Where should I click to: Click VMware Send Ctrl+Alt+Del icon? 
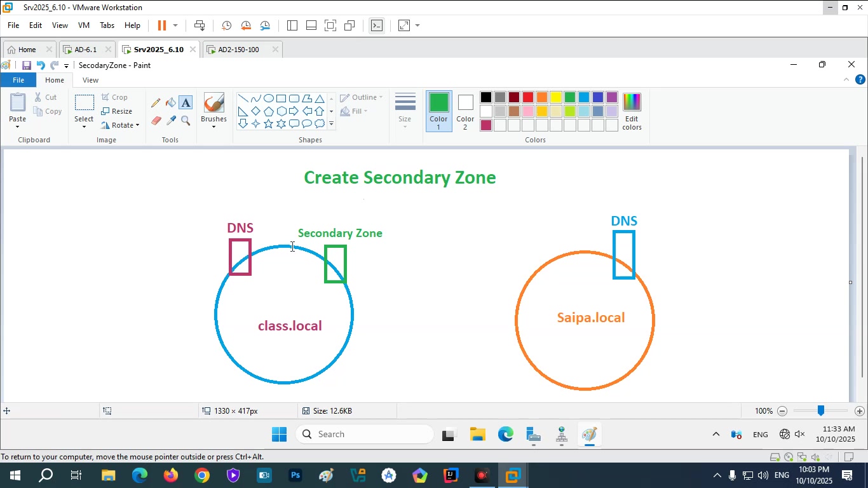[x=200, y=26]
